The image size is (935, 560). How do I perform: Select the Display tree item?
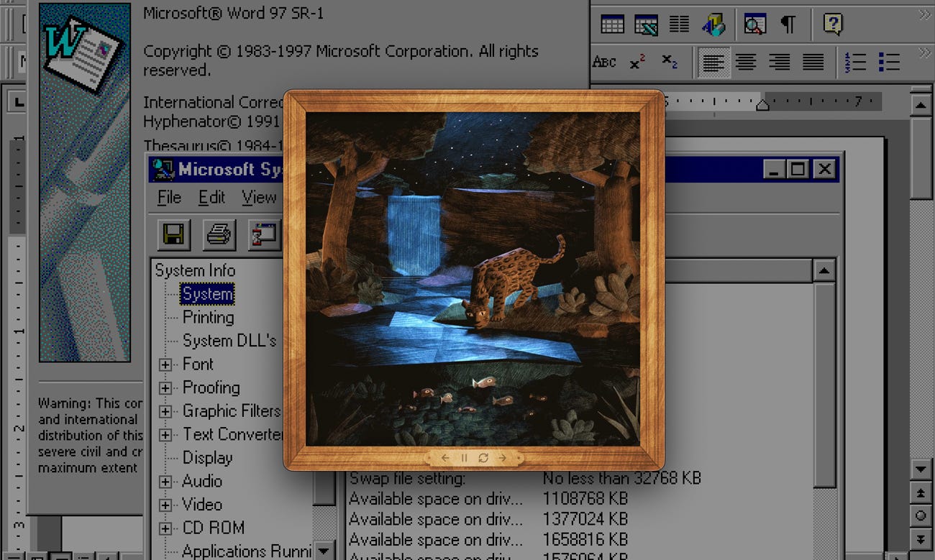point(207,458)
